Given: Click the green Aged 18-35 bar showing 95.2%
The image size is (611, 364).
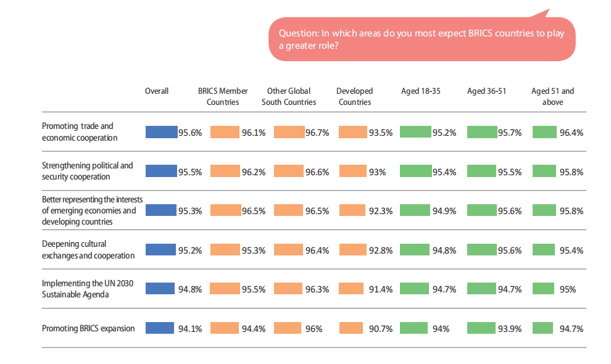Looking at the screenshot, I should [415, 131].
